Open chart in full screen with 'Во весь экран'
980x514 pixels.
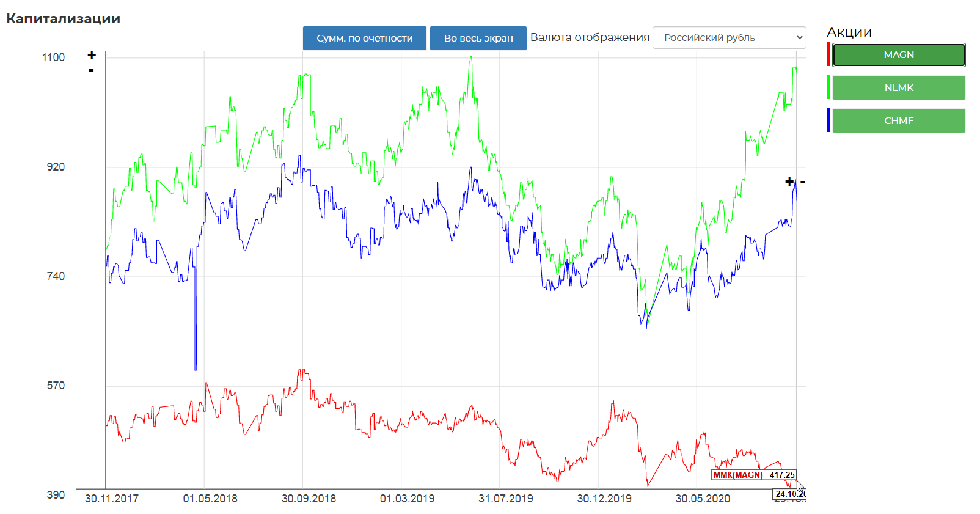click(x=478, y=38)
